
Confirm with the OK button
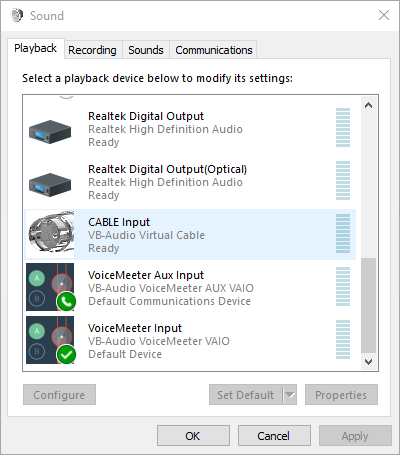click(x=193, y=436)
